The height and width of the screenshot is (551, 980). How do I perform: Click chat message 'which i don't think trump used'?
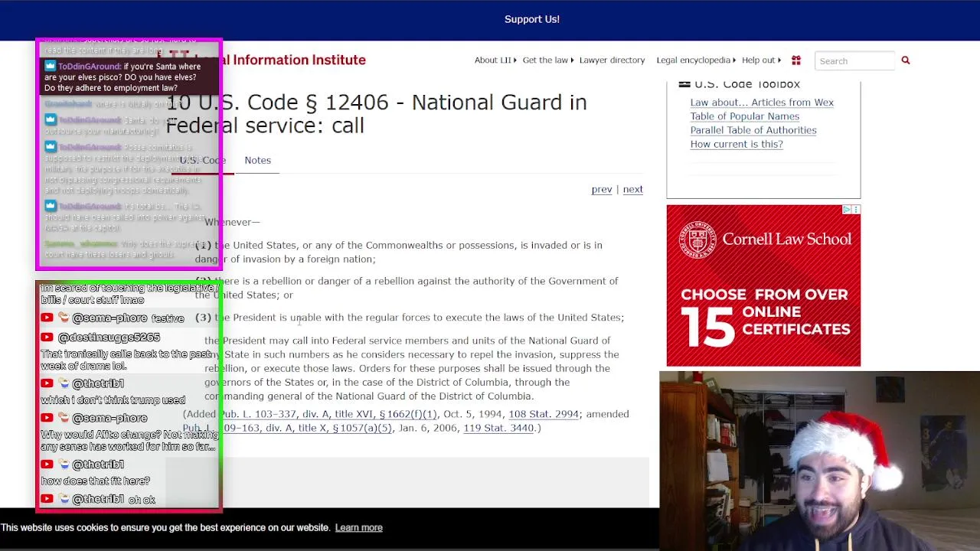[113, 399]
